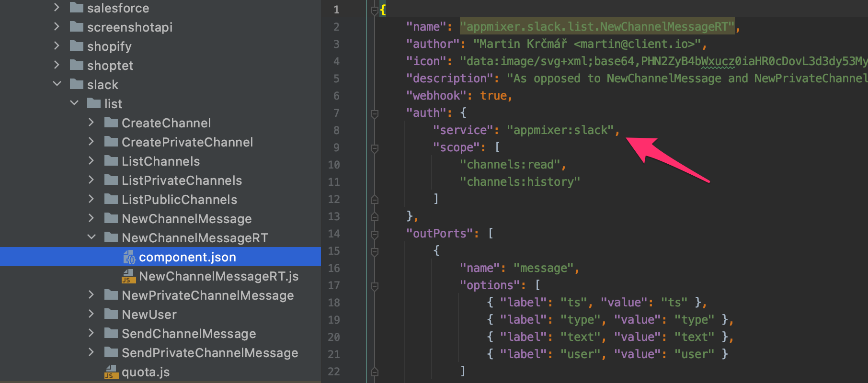The image size is (868, 383).
Task: Expand the NewUser folder
Action: click(x=91, y=314)
